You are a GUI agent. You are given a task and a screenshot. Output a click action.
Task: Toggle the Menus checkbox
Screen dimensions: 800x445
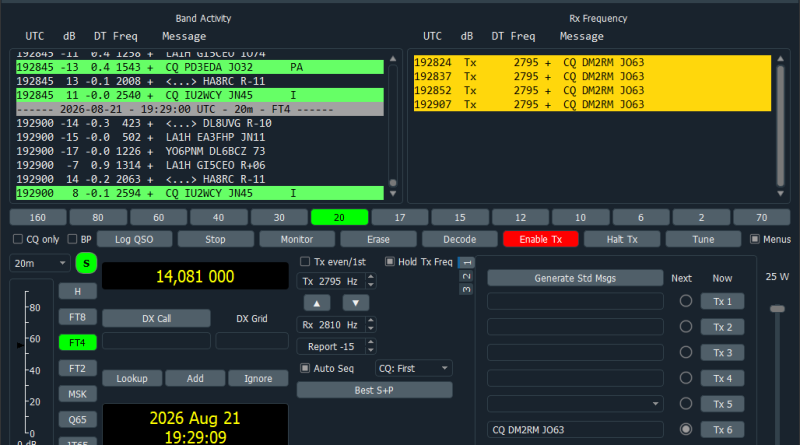point(755,239)
